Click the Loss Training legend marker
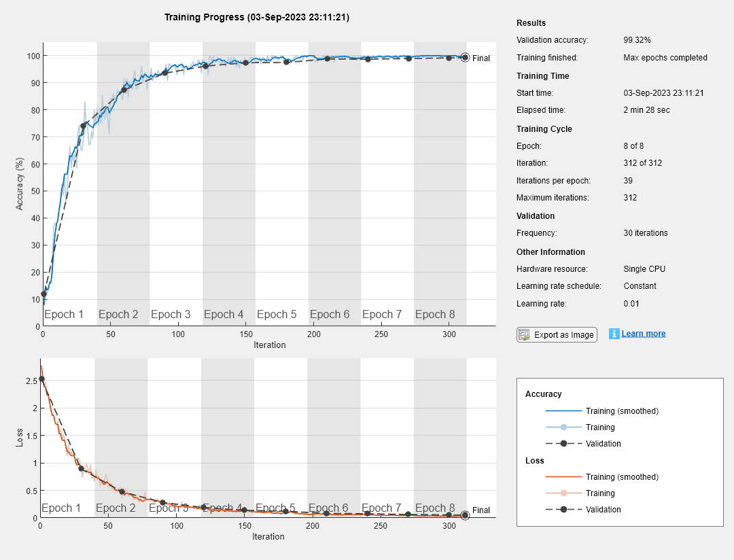This screenshot has height=560, width=734. (x=563, y=493)
